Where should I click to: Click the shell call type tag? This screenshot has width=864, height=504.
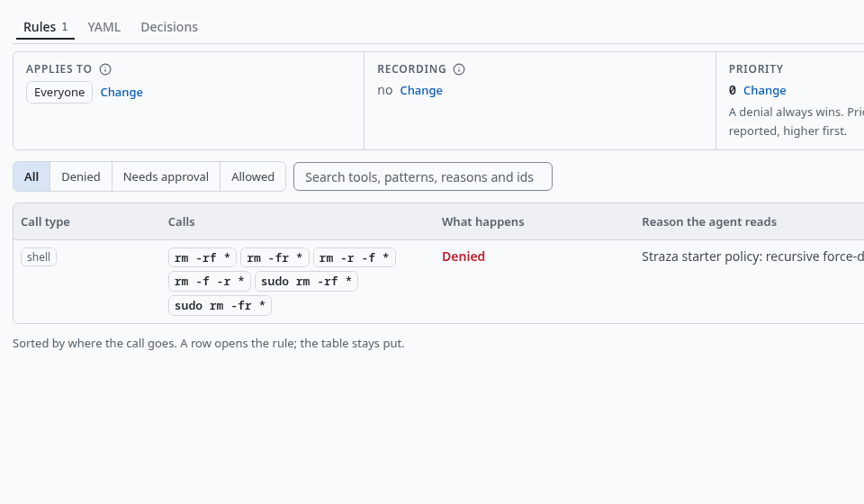[39, 257]
